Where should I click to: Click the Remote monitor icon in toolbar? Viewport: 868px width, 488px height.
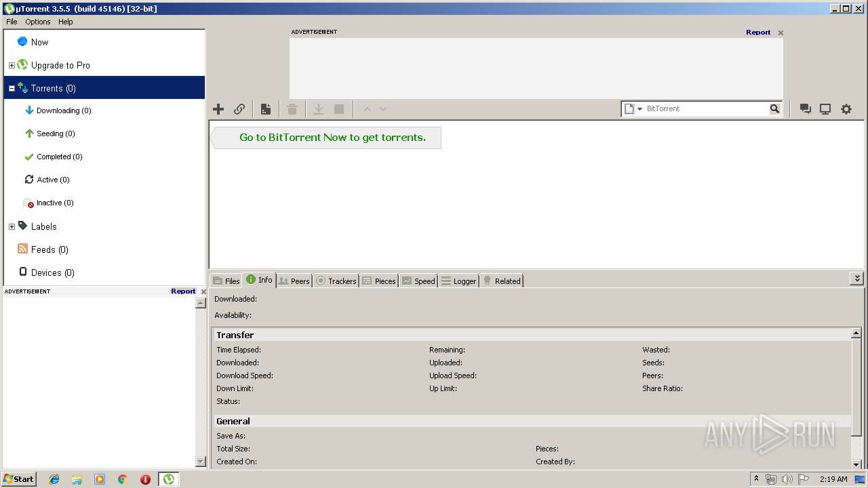point(825,109)
